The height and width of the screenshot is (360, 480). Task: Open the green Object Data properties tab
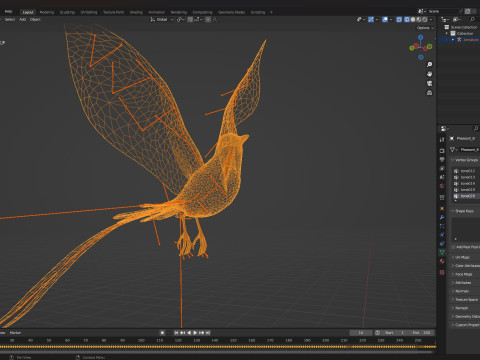[x=442, y=252]
